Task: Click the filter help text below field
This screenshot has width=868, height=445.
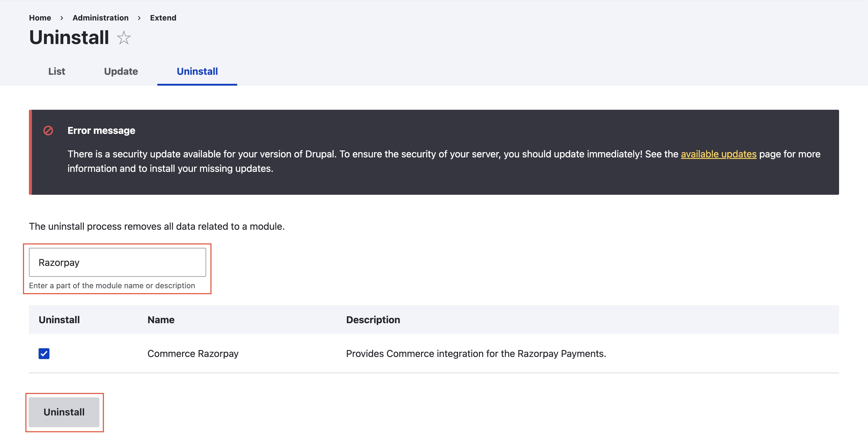Action: (112, 286)
